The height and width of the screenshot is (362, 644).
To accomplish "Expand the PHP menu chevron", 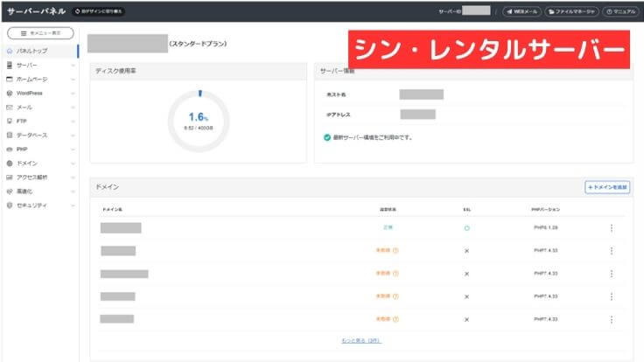I will [x=73, y=150].
